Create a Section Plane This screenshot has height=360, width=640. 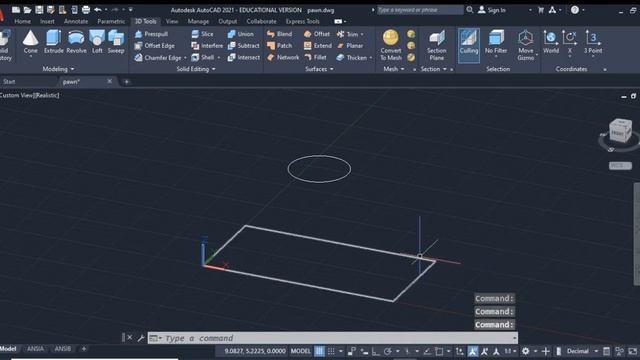click(436, 45)
